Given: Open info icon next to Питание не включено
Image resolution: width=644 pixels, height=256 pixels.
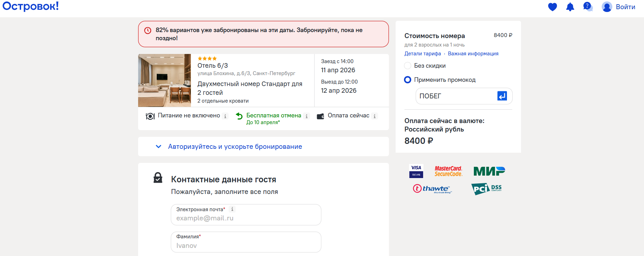Looking at the screenshot, I should tap(225, 116).
